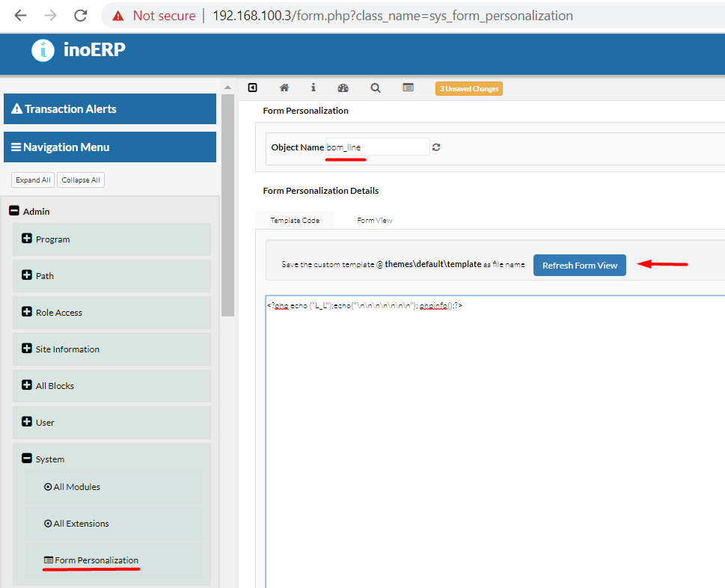Reload the browser page
725x588 pixels.
pyautogui.click(x=81, y=15)
